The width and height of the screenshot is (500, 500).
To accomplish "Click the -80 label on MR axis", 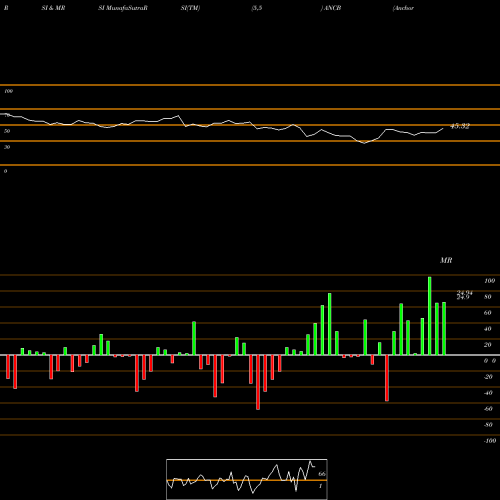I will [x=488, y=425].
